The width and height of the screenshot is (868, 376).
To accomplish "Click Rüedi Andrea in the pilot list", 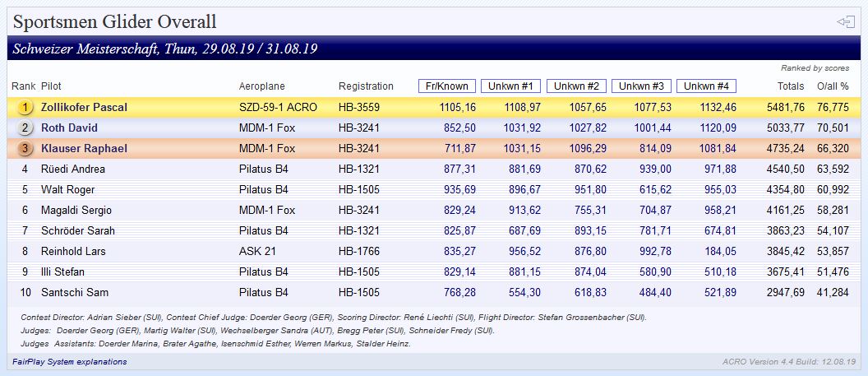I will (73, 169).
